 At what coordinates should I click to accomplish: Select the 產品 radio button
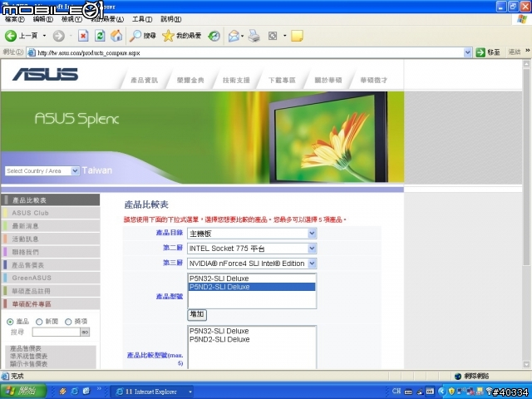pyautogui.click(x=10, y=322)
